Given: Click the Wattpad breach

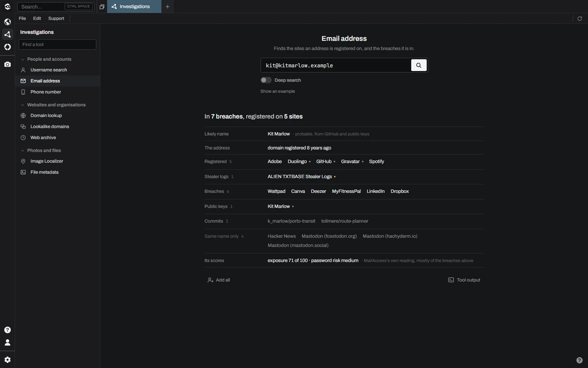Looking at the screenshot, I should [276, 191].
